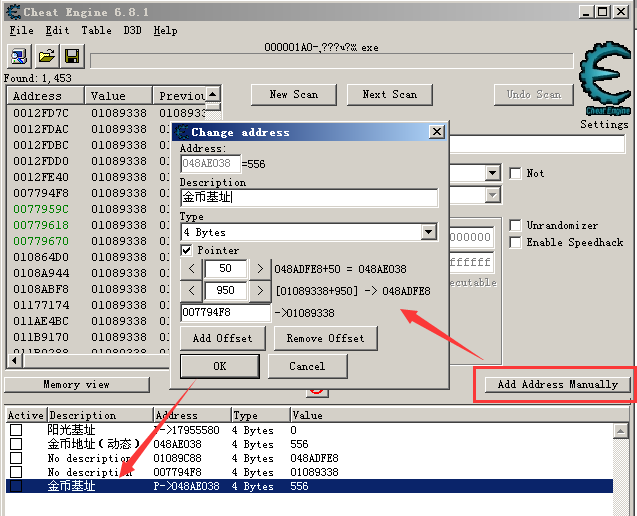637x516 pixels.
Task: Click the scan progress bar
Action: click(332, 61)
